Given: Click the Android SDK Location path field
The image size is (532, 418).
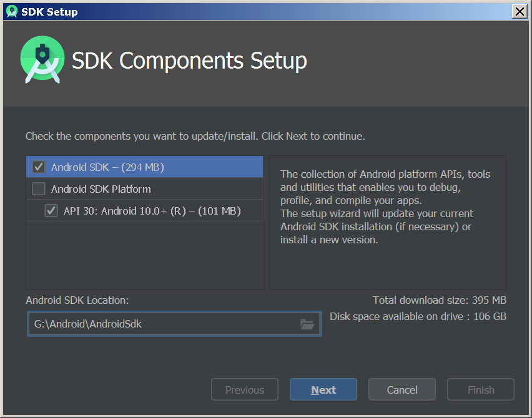Looking at the screenshot, I should tap(174, 324).
